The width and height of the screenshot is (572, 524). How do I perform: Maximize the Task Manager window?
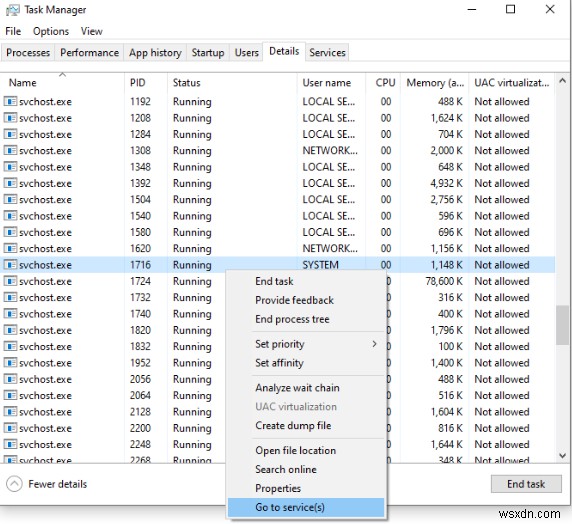coord(510,9)
